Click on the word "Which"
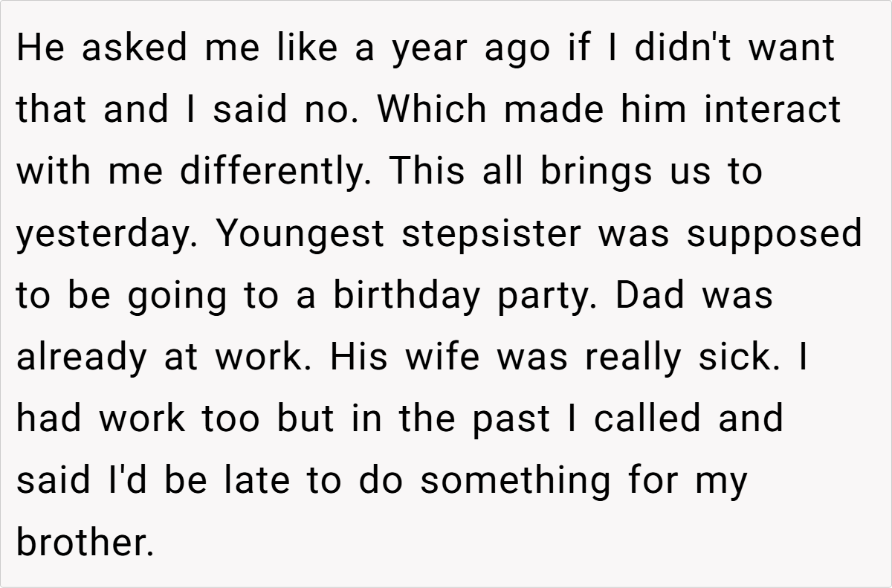 [433, 110]
